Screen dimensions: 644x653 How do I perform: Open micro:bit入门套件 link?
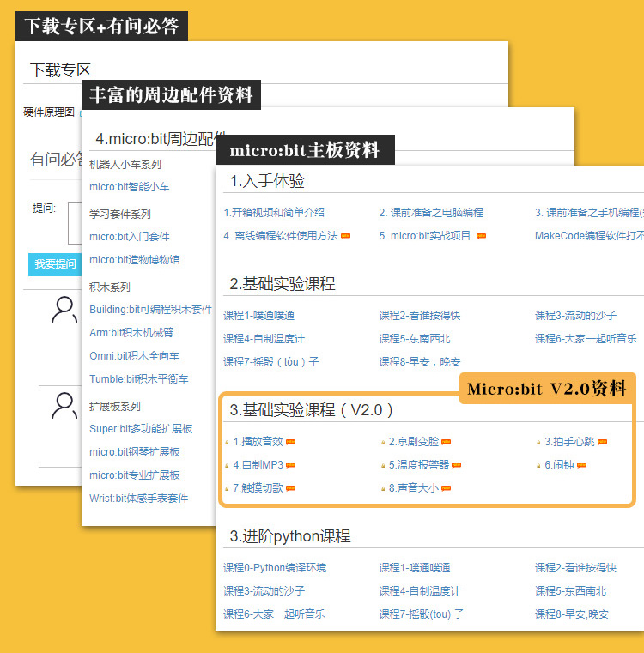pyautogui.click(x=129, y=237)
